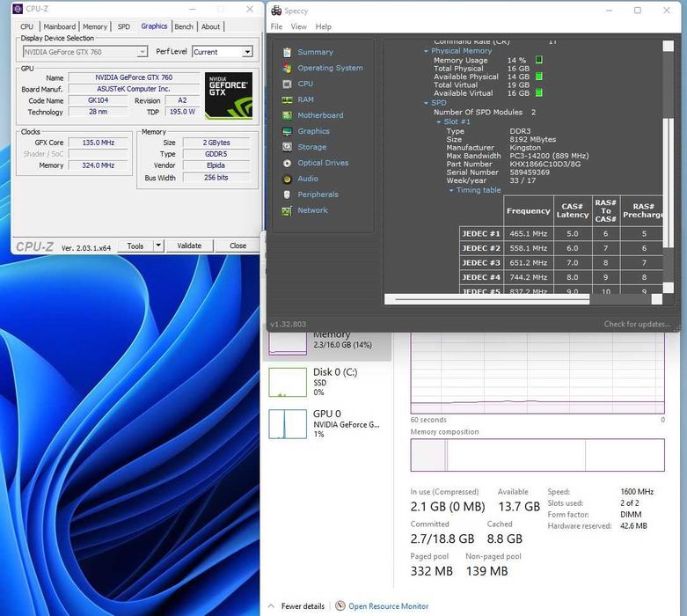This screenshot has height=616, width=687.
Task: Switch to the Memory tab in CPU-Z
Action: point(95,26)
